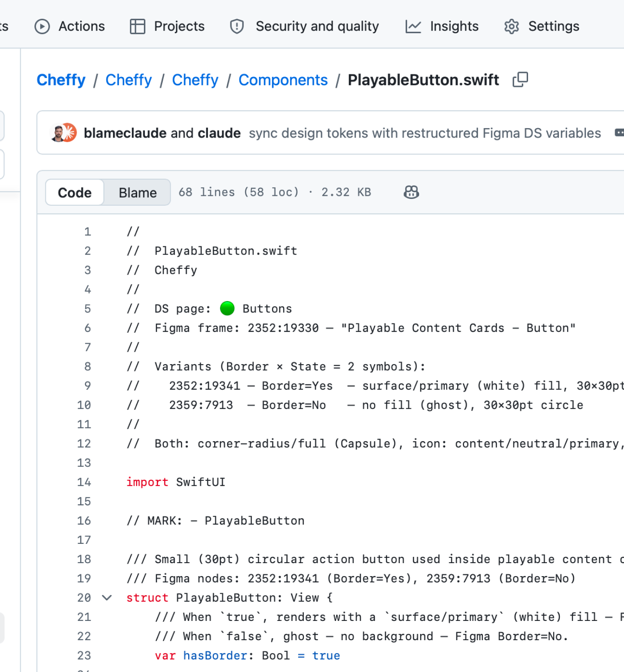Viewport: 624px width, 672px height.
Task: Open the Cheffy breadcrumb just before Components
Action: [195, 80]
